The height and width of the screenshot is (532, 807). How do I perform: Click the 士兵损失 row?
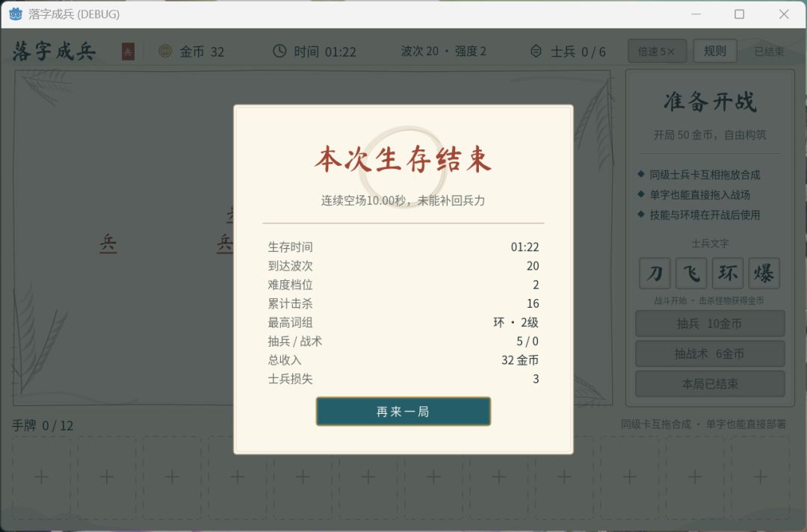tap(403, 379)
